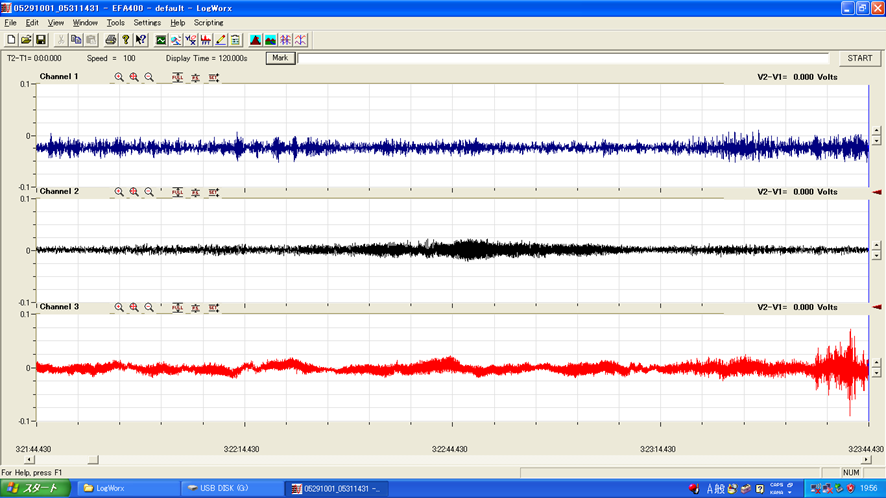
Task: Click the yellow question mark help icon
Action: tap(125, 40)
